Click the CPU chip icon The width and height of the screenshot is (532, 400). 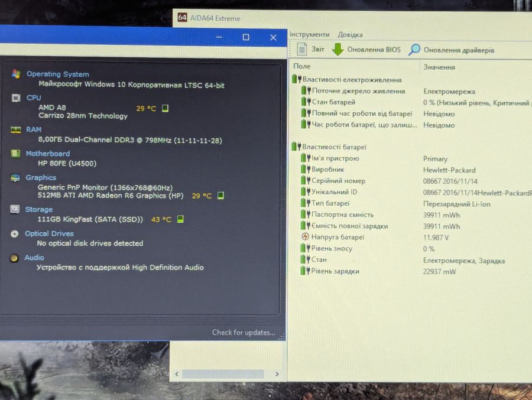click(15, 98)
